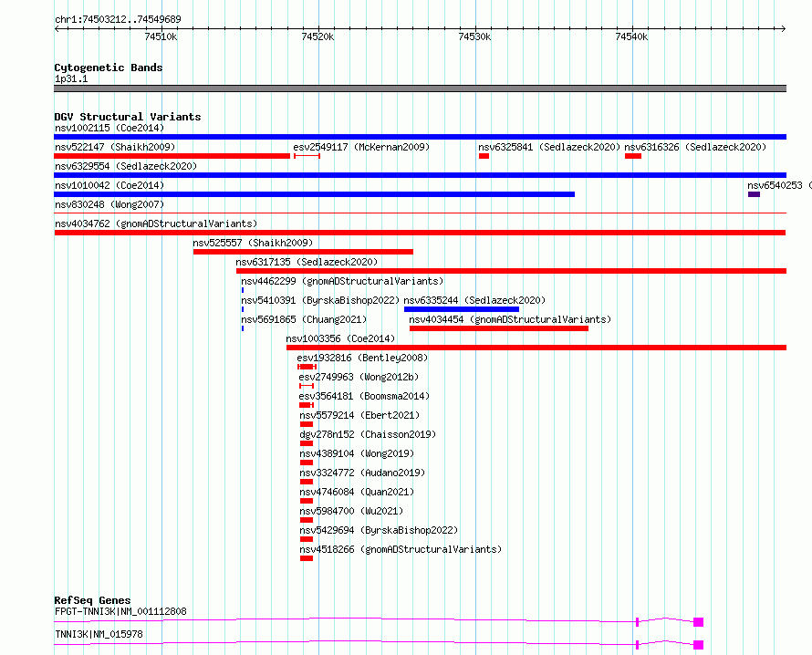Image resolution: width=812 pixels, height=655 pixels.
Task: Click the nsv6316326 (Sedlazeck2020) label
Action: pos(695,147)
